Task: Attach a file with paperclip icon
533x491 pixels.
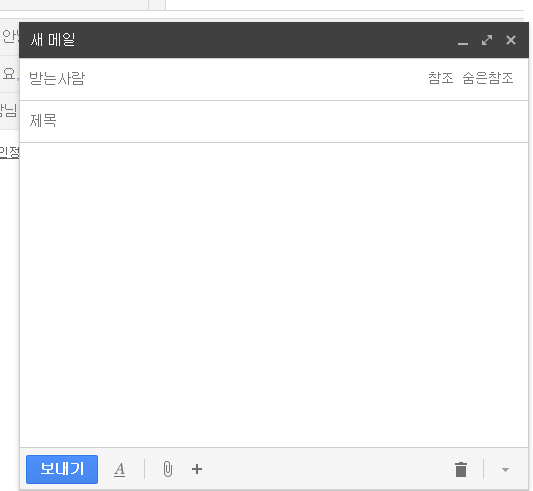Action: 168,469
